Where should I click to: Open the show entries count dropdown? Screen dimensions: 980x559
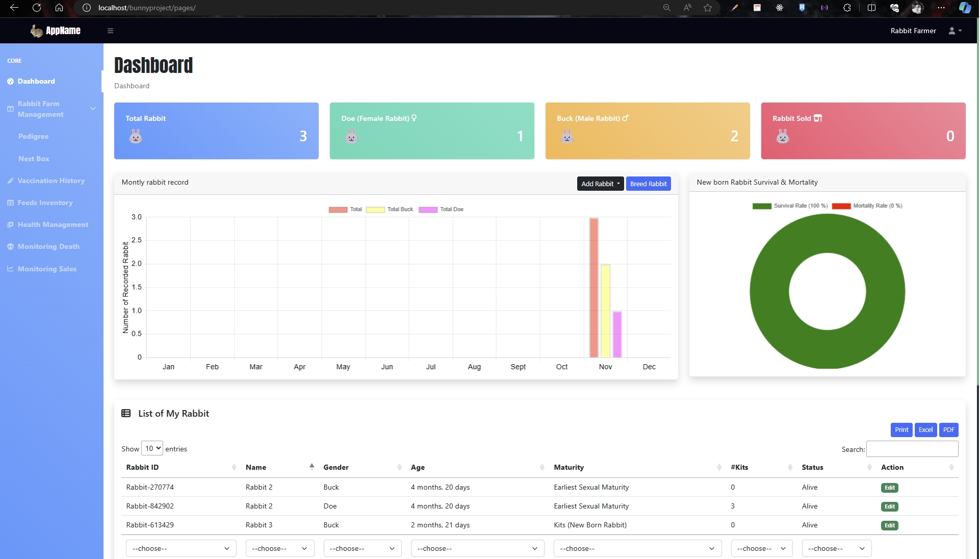click(152, 448)
